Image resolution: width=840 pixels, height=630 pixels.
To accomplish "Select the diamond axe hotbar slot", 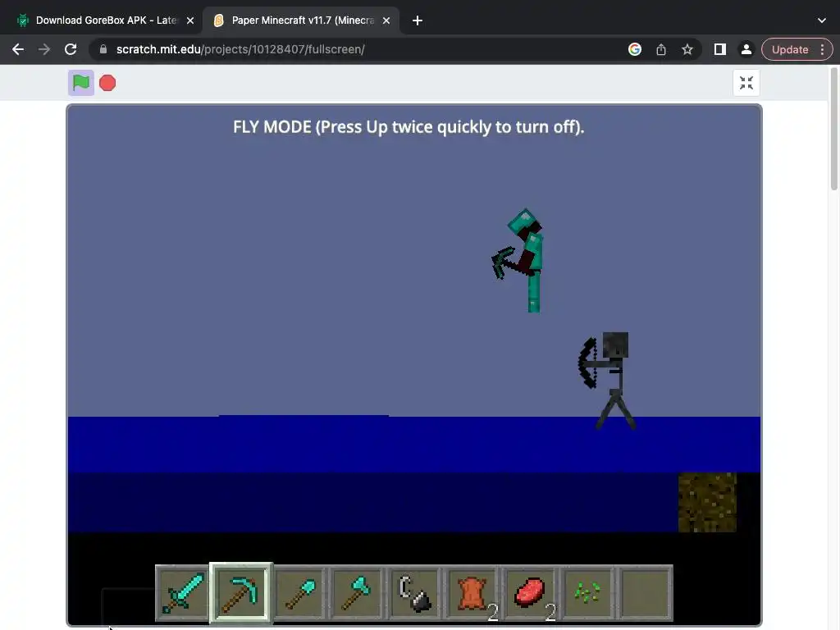I will tap(358, 593).
